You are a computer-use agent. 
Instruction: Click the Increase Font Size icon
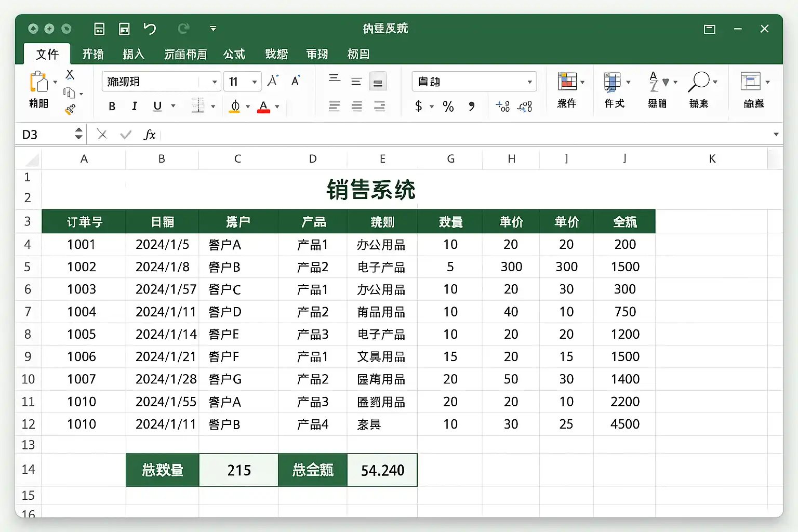pos(273,81)
